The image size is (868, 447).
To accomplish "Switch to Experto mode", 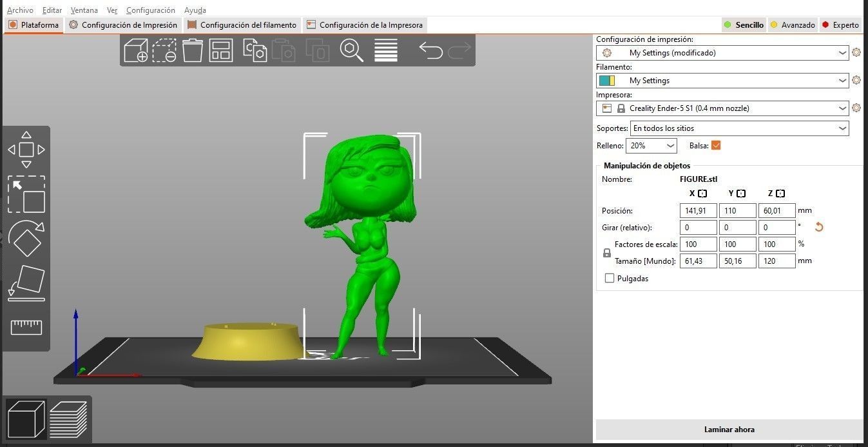I will pyautogui.click(x=840, y=25).
